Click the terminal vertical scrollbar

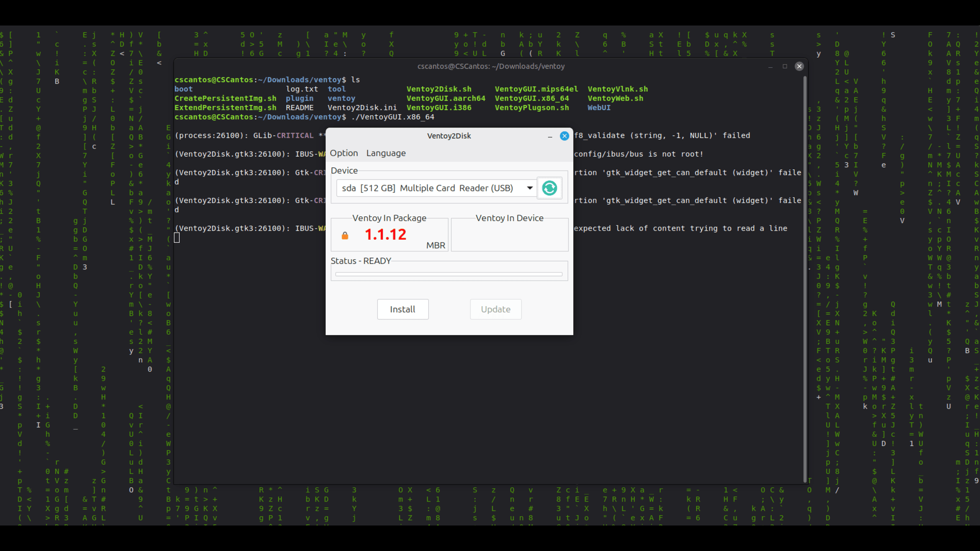(805, 279)
